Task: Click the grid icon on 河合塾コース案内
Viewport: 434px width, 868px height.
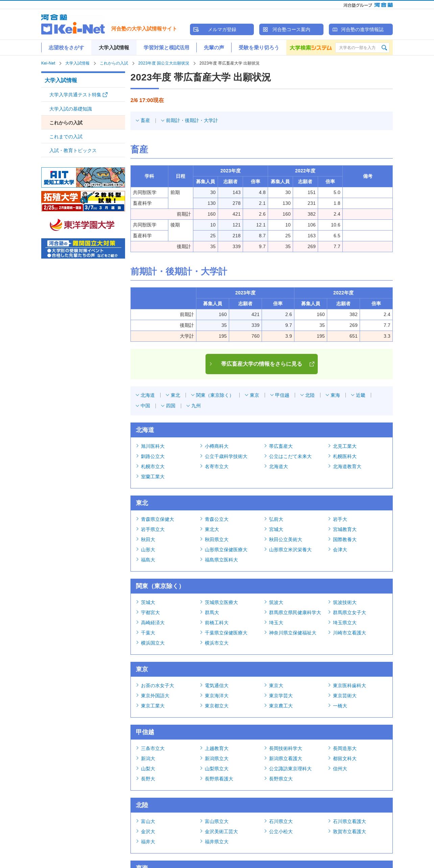Action: (265, 29)
